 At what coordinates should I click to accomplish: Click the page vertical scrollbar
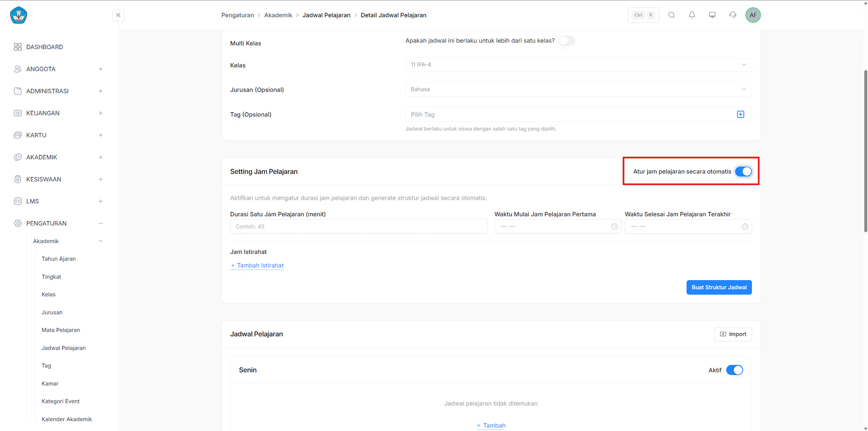[865, 151]
